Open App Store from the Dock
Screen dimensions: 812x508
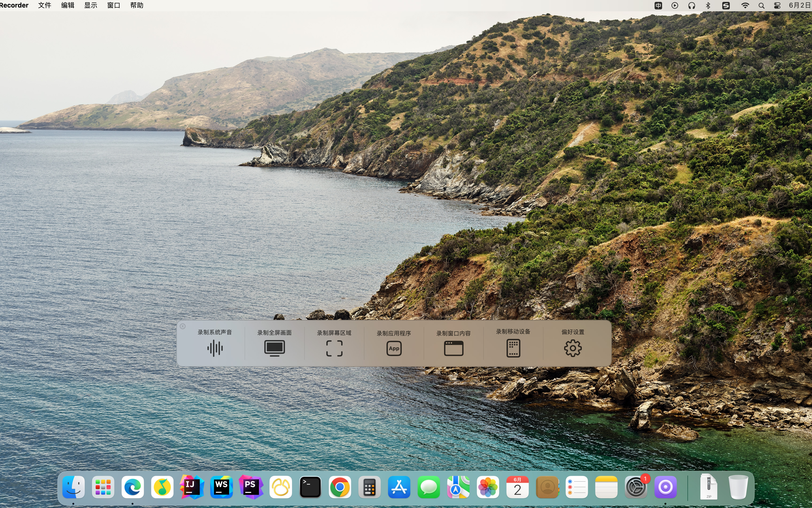pos(399,487)
